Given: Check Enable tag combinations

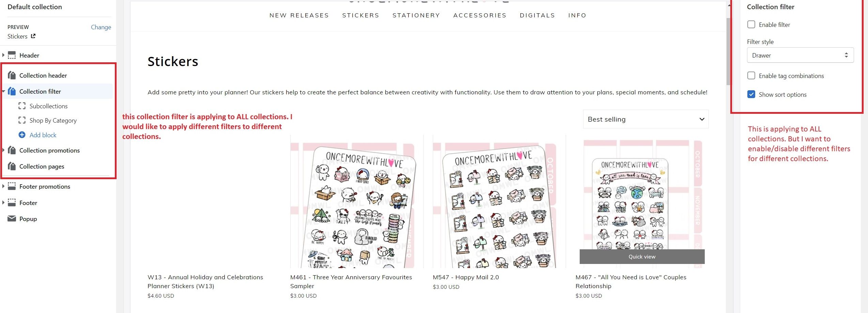Looking at the screenshot, I should [x=751, y=76].
